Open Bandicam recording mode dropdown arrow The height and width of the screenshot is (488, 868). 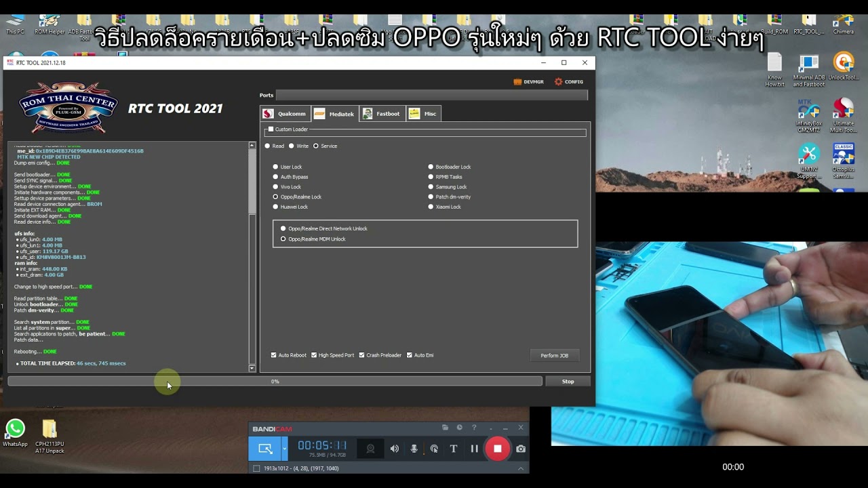[285, 449]
